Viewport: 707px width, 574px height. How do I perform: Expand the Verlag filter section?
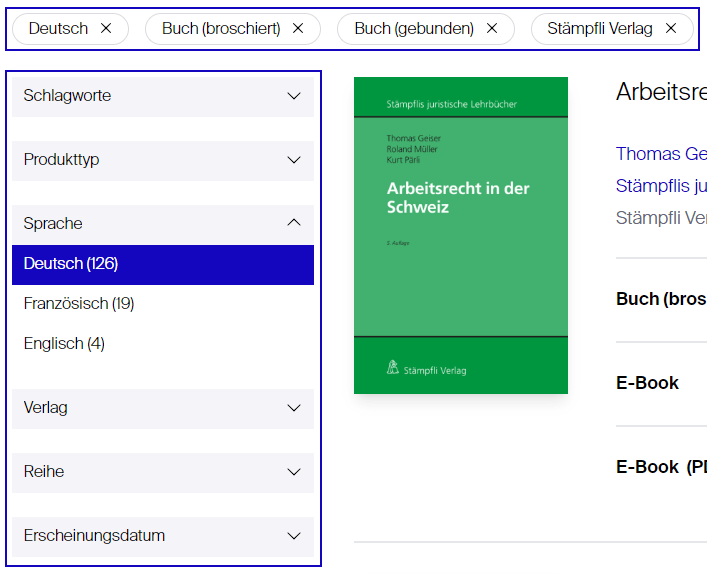coord(163,408)
